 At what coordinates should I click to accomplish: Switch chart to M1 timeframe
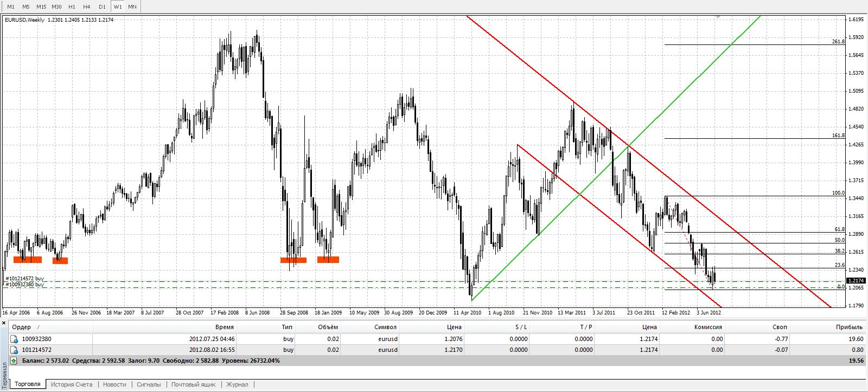pyautogui.click(x=11, y=7)
